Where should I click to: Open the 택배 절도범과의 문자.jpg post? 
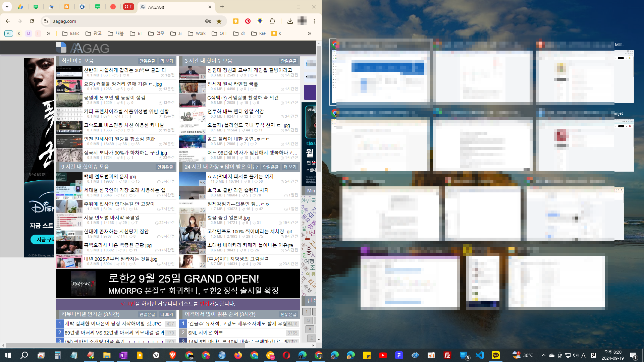pyautogui.click(x=110, y=176)
